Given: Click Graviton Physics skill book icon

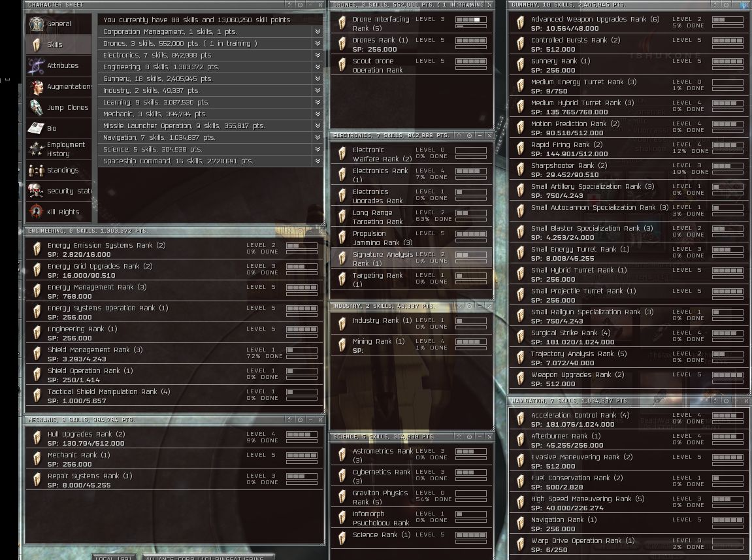Looking at the screenshot, I should 342,497.
